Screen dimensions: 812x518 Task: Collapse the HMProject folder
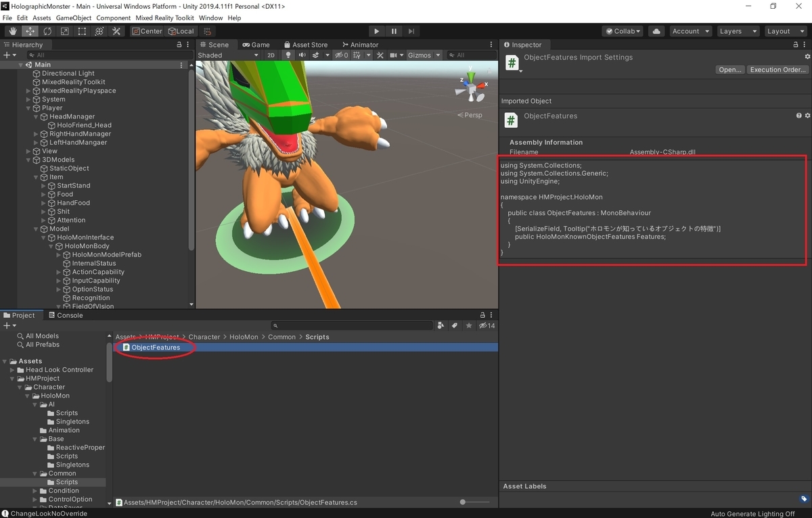(13, 379)
